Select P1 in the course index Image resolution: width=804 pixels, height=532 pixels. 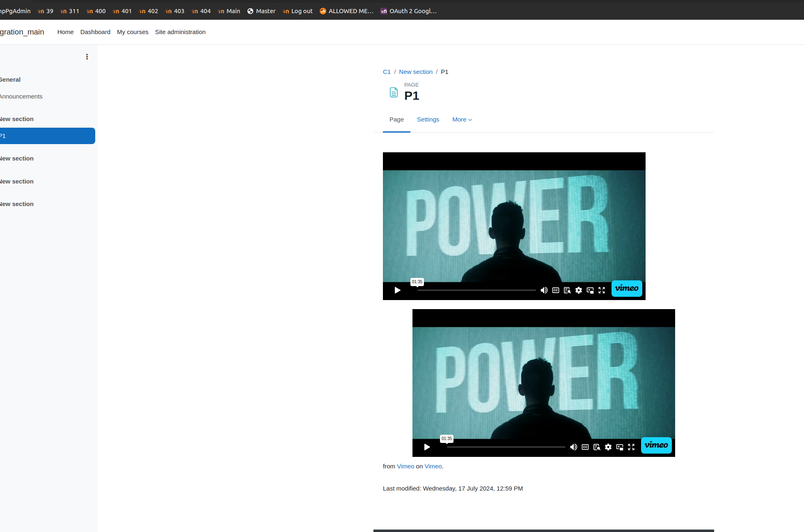pyautogui.click(x=48, y=136)
